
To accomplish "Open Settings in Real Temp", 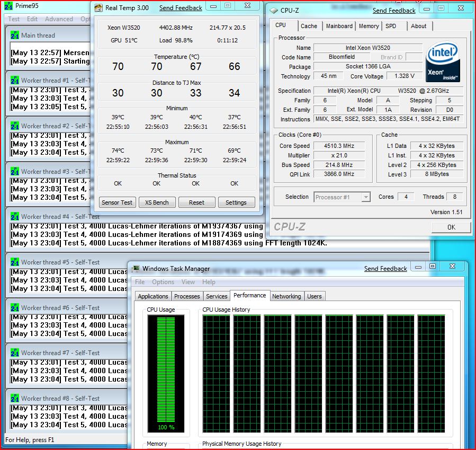I will tap(236, 202).
